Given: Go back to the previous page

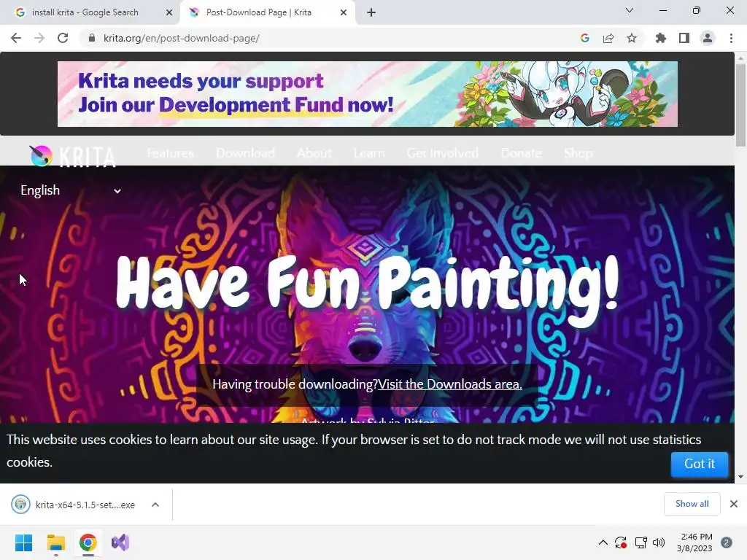Looking at the screenshot, I should coord(16,38).
